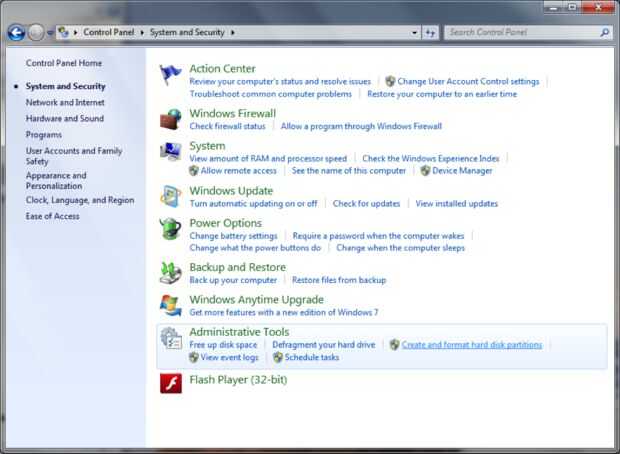The image size is (620, 454).
Task: Click the Action Center flag icon
Action: pyautogui.click(x=170, y=75)
